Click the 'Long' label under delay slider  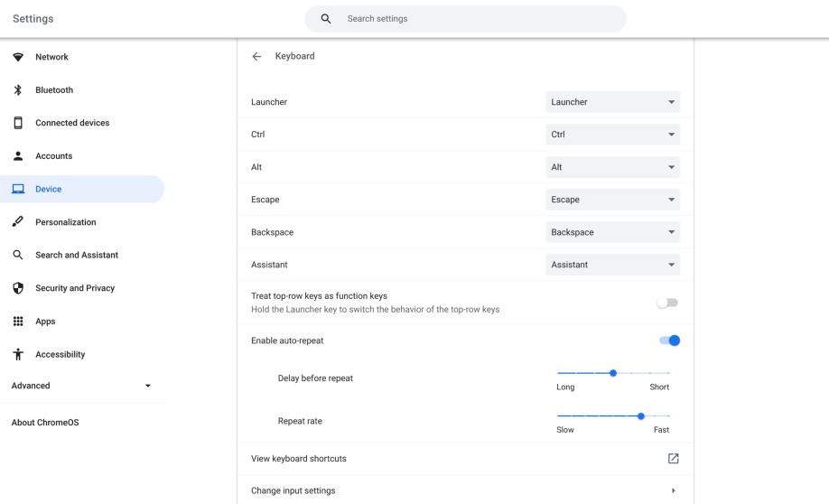coord(565,387)
